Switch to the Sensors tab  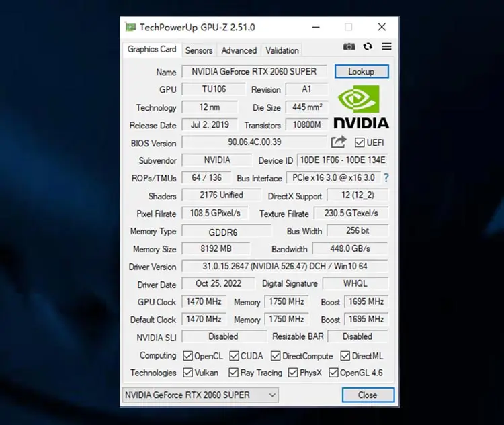[x=199, y=50]
